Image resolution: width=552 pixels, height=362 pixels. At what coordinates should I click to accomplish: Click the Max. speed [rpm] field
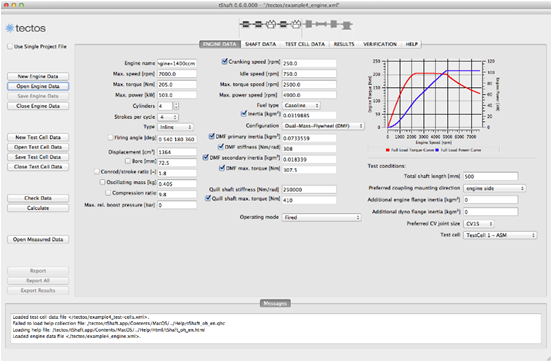pyautogui.click(x=177, y=74)
